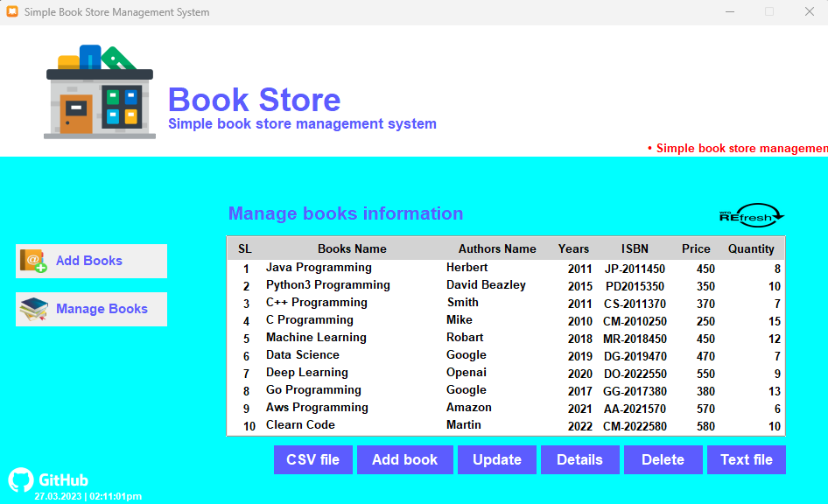
Task: Click the Manage Books stacked-books icon
Action: tap(33, 309)
